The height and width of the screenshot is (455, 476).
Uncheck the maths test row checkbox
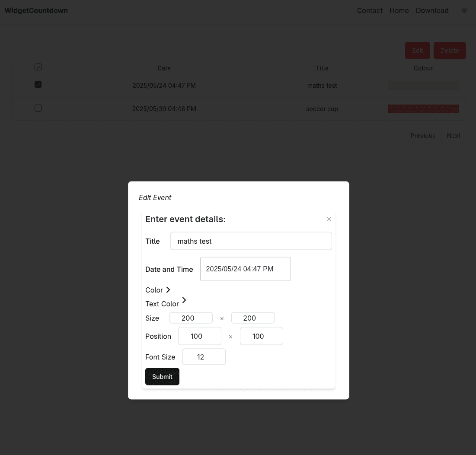pos(38,84)
